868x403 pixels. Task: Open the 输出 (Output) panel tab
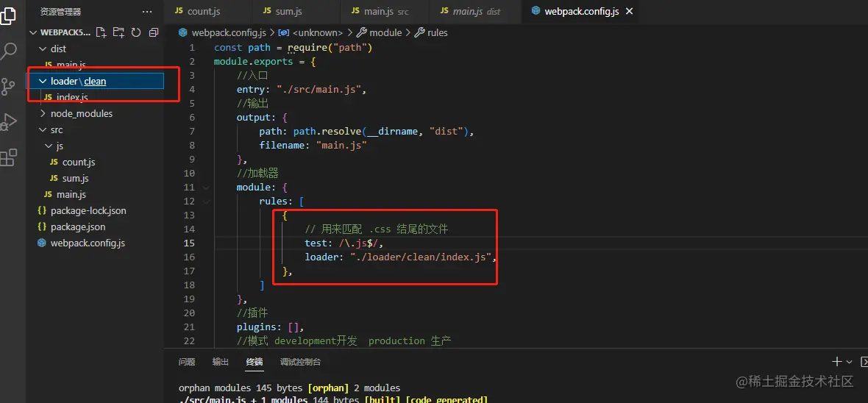point(221,362)
